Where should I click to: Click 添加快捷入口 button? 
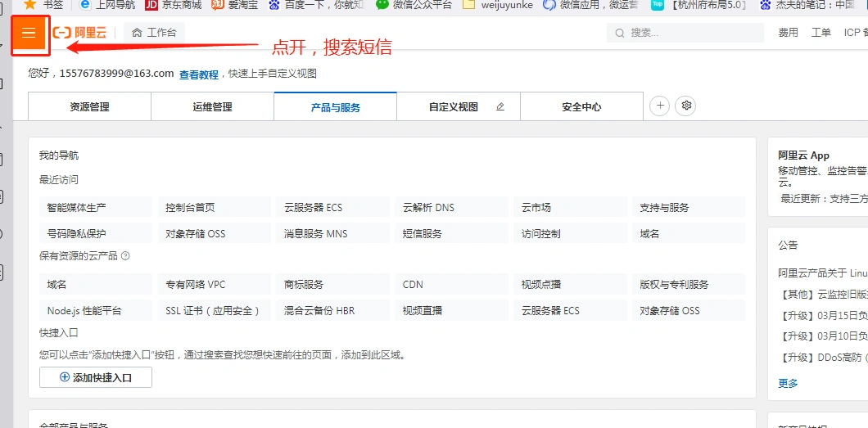96,377
